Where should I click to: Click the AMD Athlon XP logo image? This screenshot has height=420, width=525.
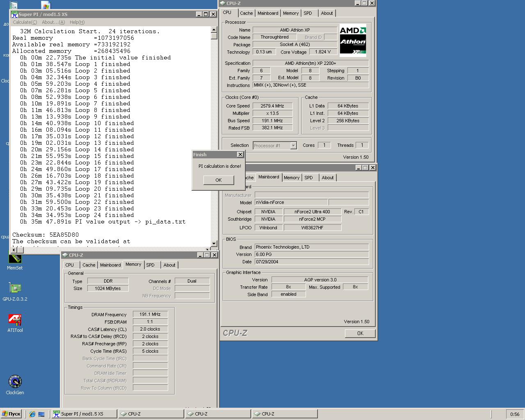tap(353, 40)
